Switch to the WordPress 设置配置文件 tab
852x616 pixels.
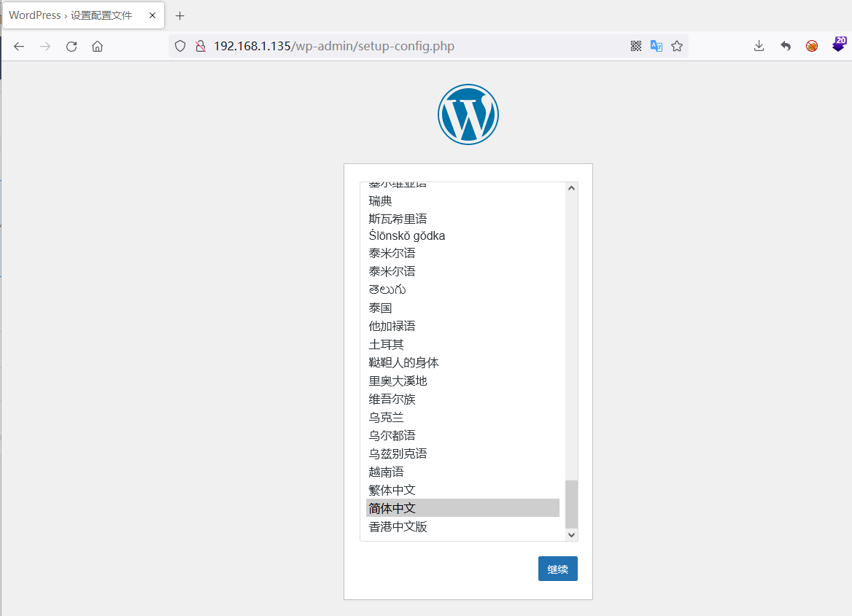coord(73,15)
